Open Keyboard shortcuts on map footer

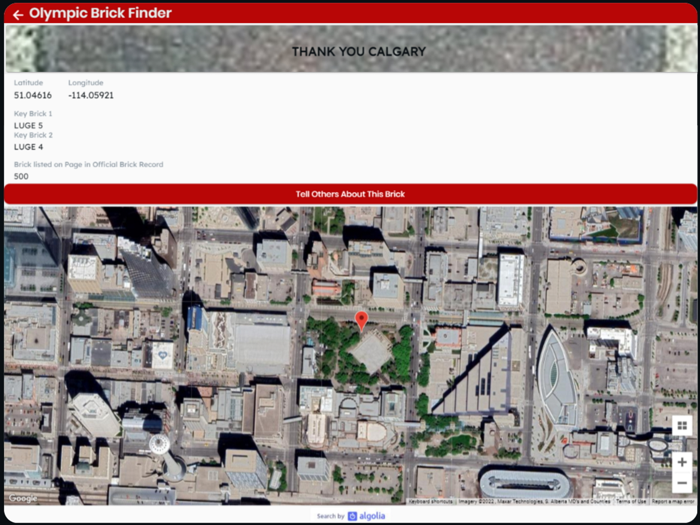(431, 502)
